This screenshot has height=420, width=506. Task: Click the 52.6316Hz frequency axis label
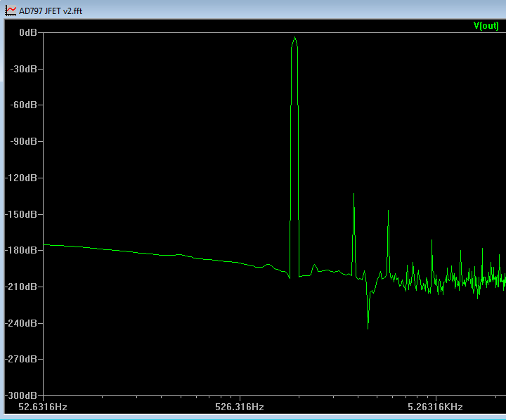pos(43,407)
